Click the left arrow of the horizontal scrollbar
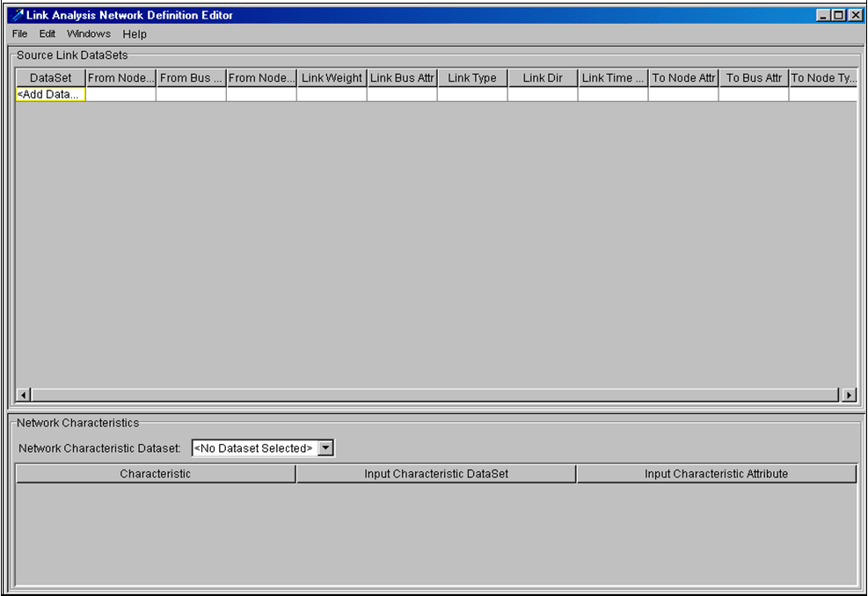 pyautogui.click(x=23, y=395)
